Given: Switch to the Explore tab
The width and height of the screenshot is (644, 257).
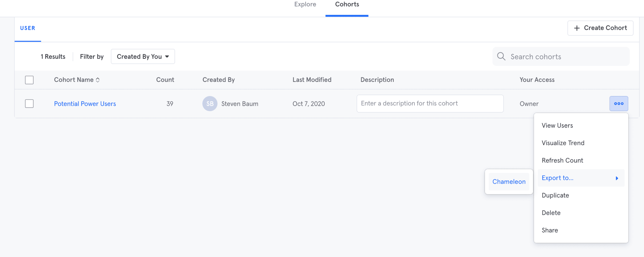Looking at the screenshot, I should [305, 4].
